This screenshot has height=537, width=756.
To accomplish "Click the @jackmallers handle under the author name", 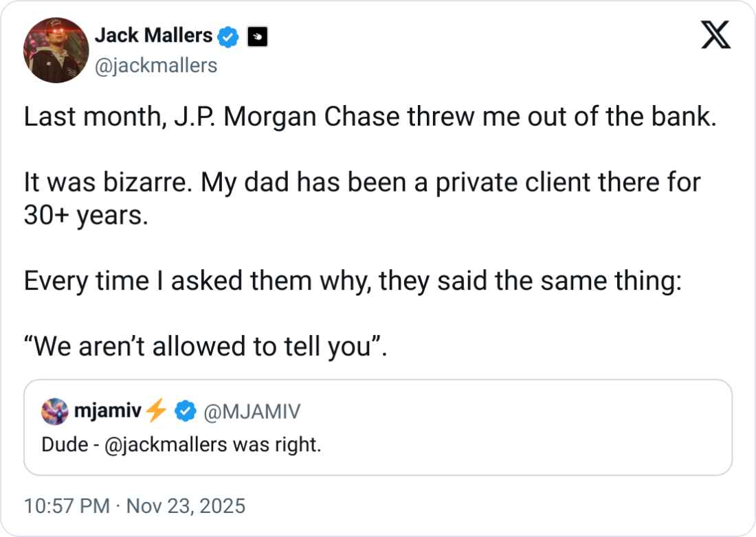I will [155, 65].
